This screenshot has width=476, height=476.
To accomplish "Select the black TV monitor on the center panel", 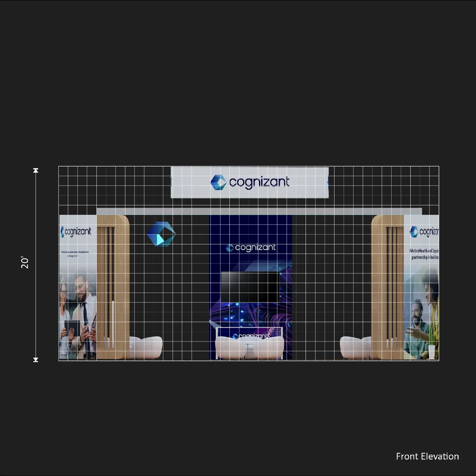I will [x=250, y=287].
